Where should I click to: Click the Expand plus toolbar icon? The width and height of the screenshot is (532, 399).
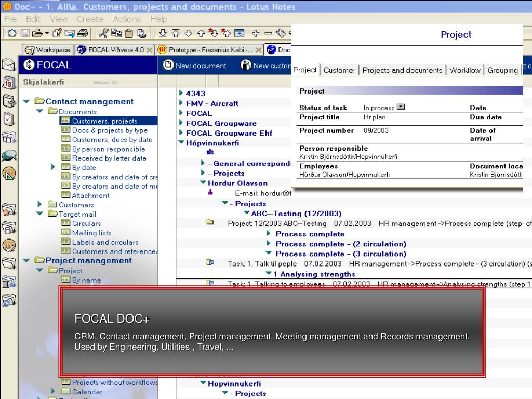coord(256,33)
